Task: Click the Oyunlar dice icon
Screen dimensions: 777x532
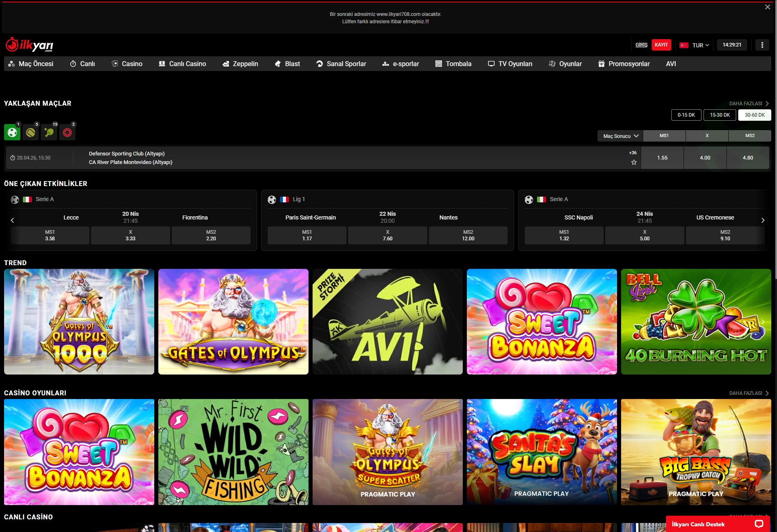Action: click(x=552, y=64)
